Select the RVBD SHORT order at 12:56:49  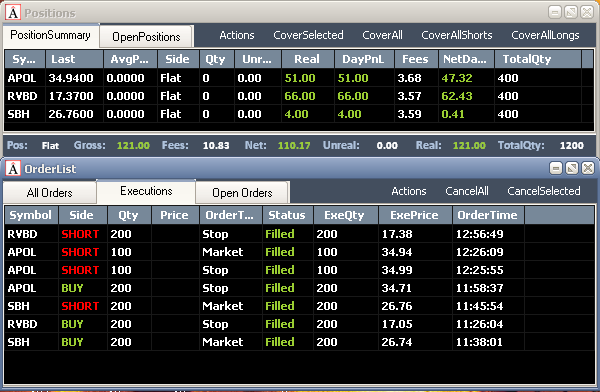pyautogui.click(x=300, y=234)
